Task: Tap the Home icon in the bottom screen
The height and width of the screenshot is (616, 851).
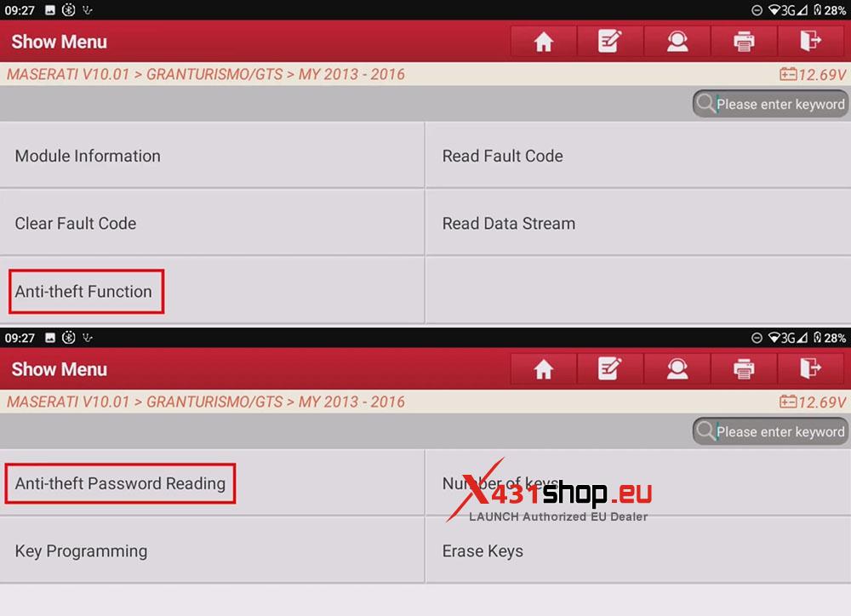Action: [x=543, y=369]
